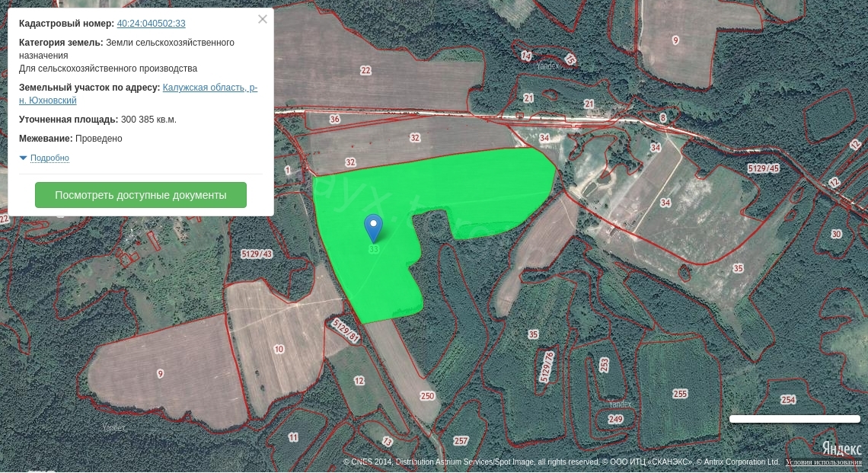
Task: Select parcel labeled 22 on the map
Action: tap(365, 70)
